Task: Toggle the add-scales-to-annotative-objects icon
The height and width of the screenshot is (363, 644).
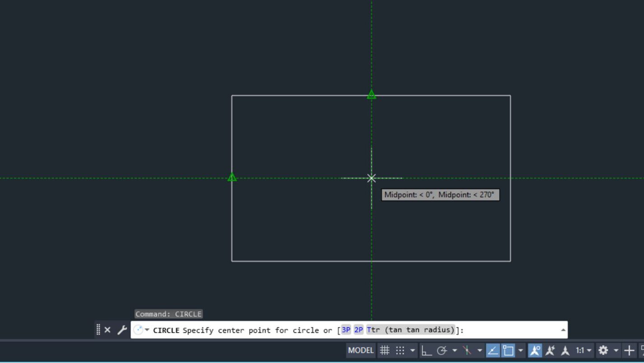Action: coord(565,350)
